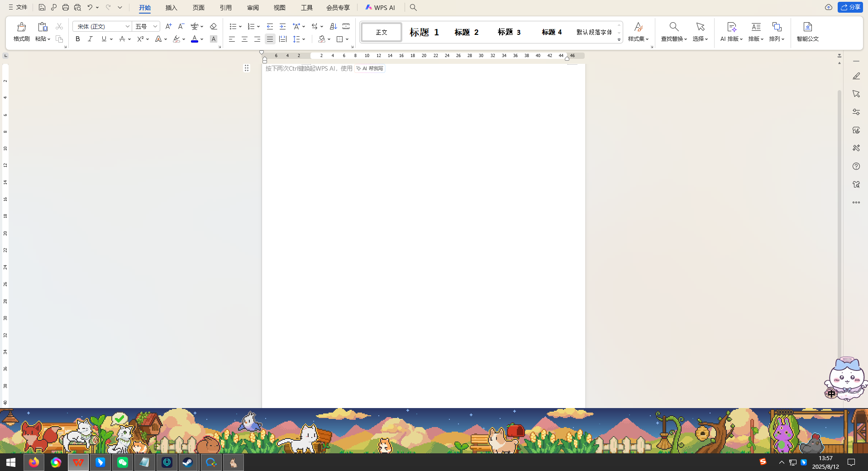868x471 pixels.
Task: Expand bullet list options arrow
Action: pyautogui.click(x=240, y=27)
